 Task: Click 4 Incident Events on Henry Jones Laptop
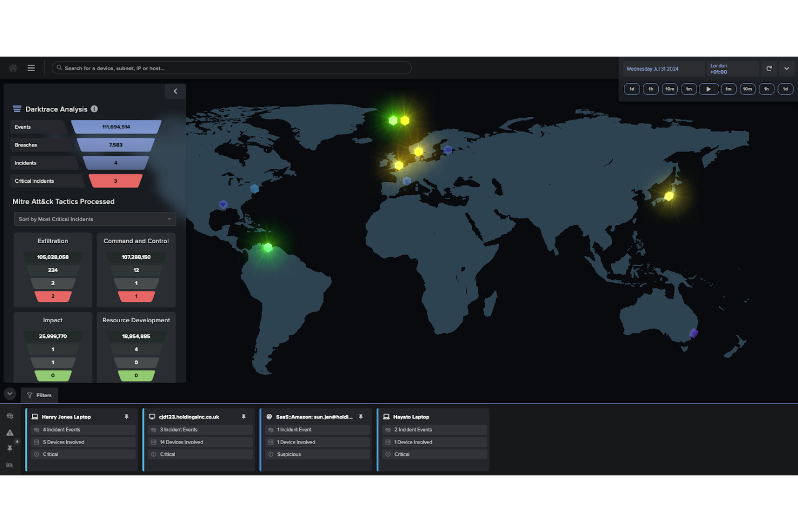pyautogui.click(x=82, y=430)
